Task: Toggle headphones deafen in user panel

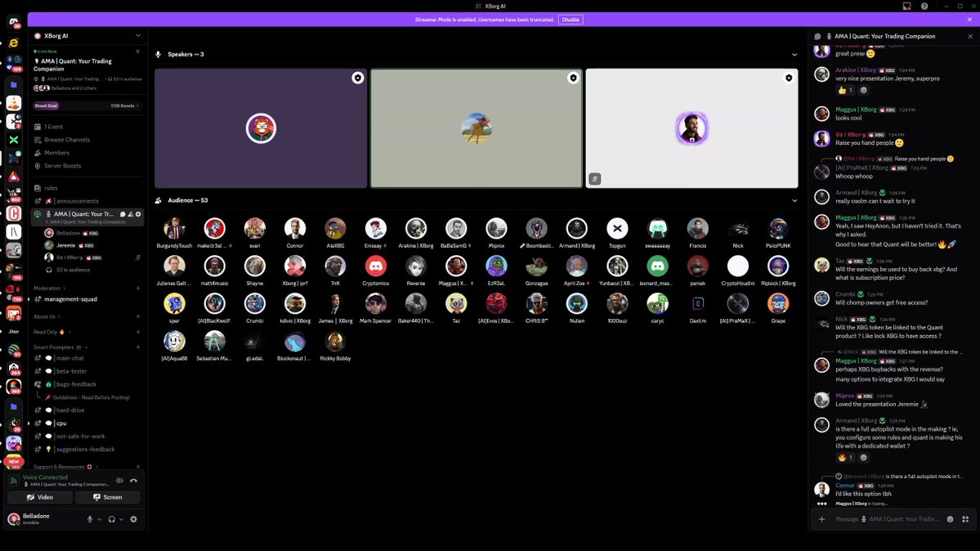Action: [112, 519]
